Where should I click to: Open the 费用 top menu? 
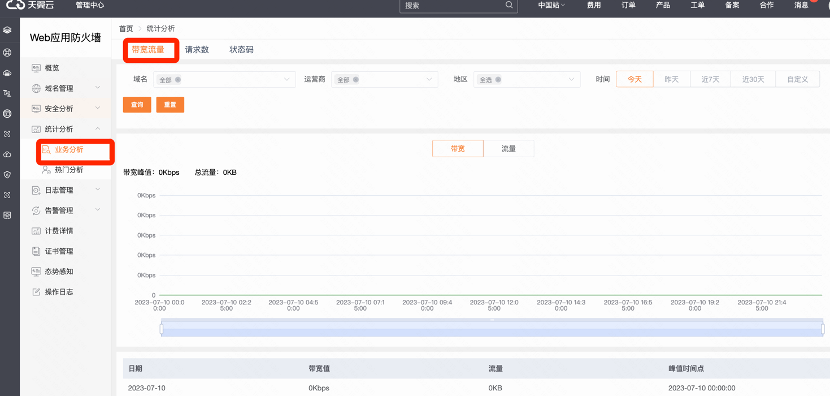coord(594,5)
